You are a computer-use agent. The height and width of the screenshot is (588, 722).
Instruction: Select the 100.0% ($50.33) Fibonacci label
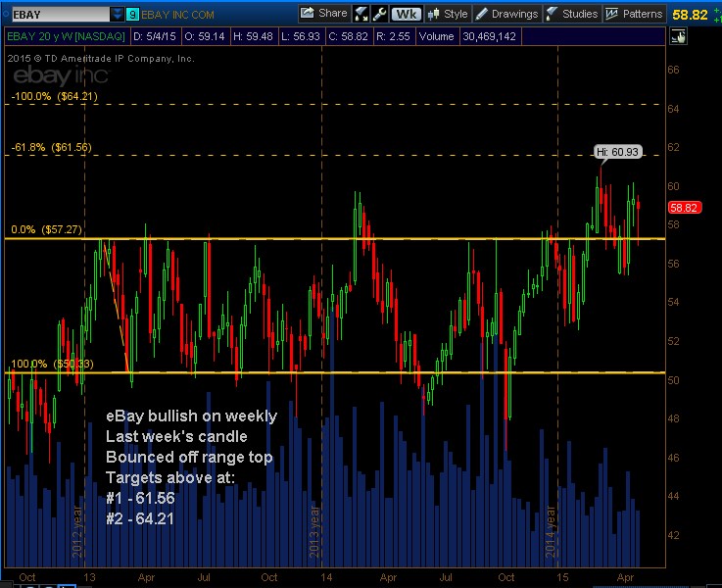pos(52,364)
